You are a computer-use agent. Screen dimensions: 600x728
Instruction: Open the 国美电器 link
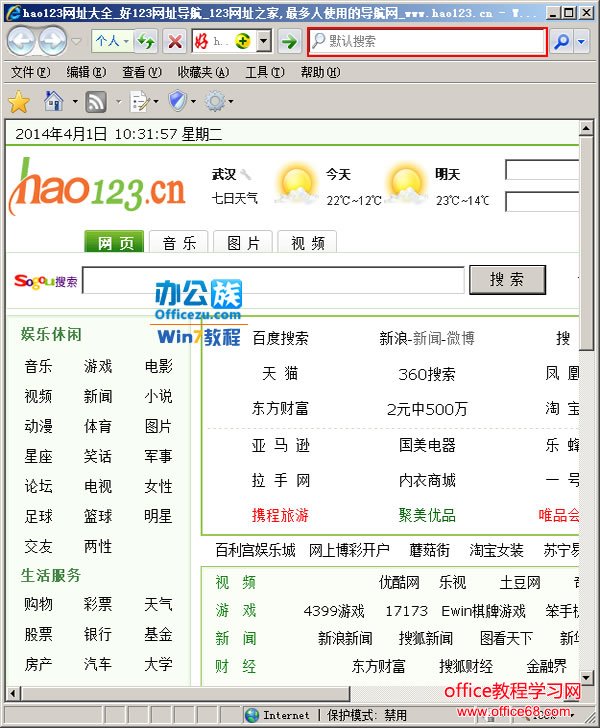pyautogui.click(x=427, y=445)
